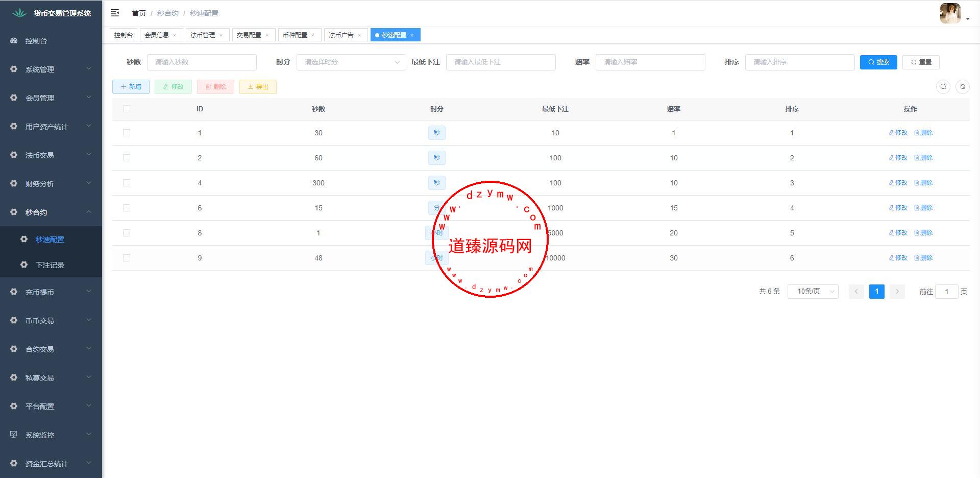Click the gear icon beside 合约交易
The height and width of the screenshot is (478, 980).
tap(14, 349)
